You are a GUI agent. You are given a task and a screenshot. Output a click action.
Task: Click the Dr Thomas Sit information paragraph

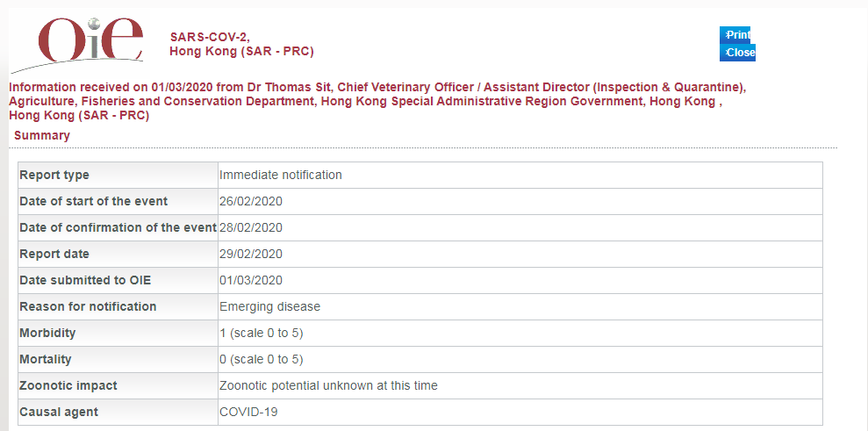377,101
